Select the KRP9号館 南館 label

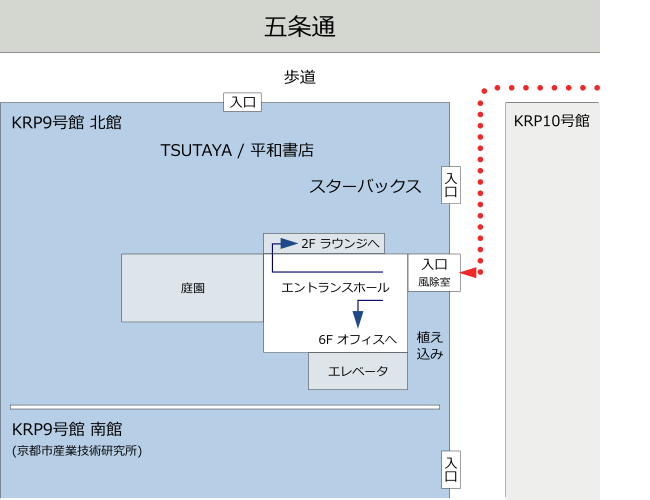66,429
